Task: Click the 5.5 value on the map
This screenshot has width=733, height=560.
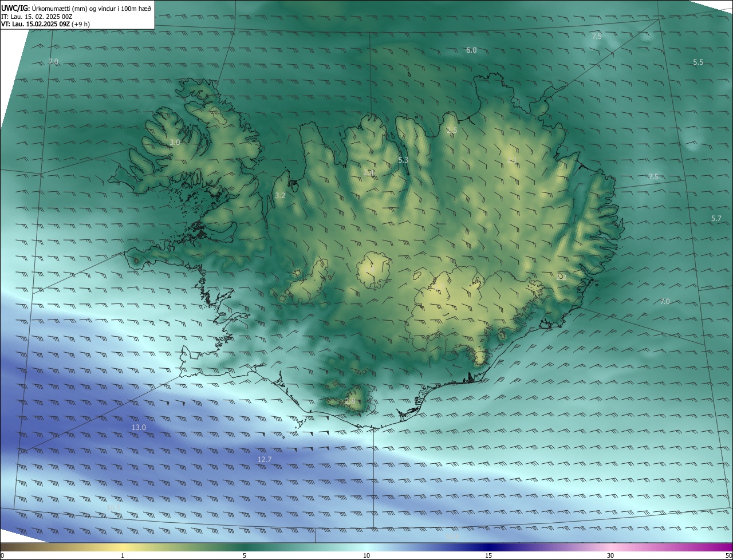Action: pos(698,62)
